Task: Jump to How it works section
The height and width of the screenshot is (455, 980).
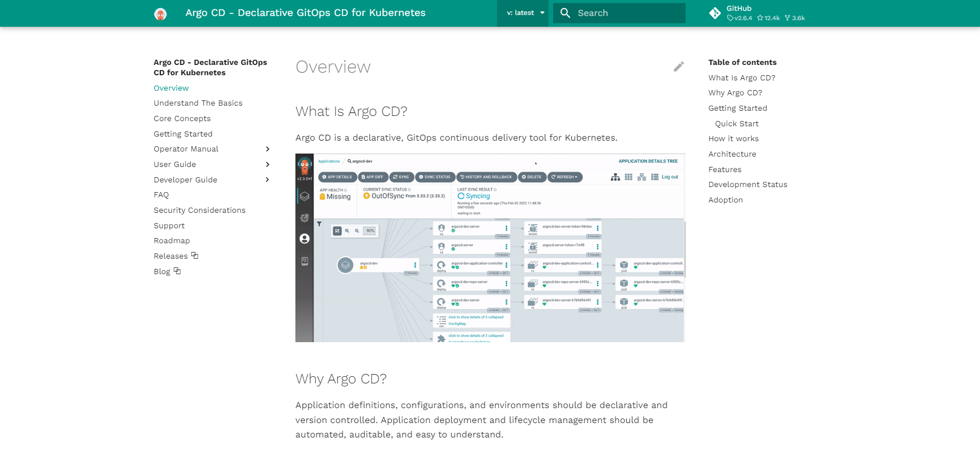Action: [x=734, y=139]
